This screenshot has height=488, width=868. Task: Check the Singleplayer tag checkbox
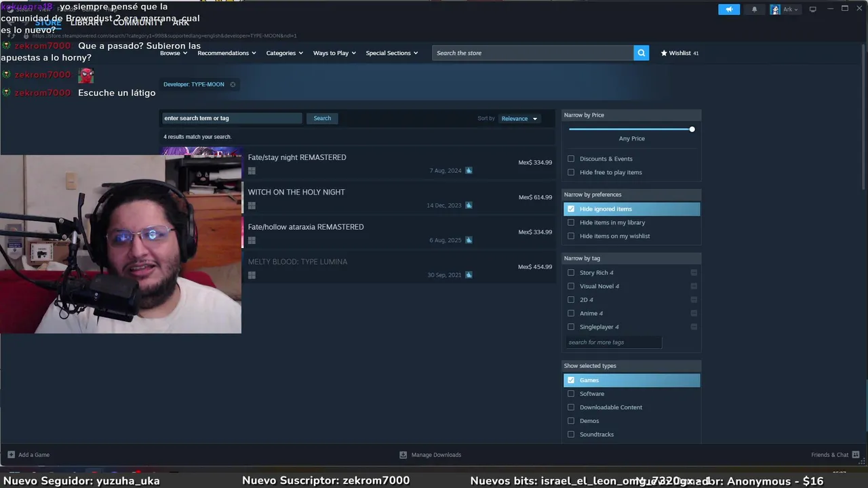tap(571, 327)
